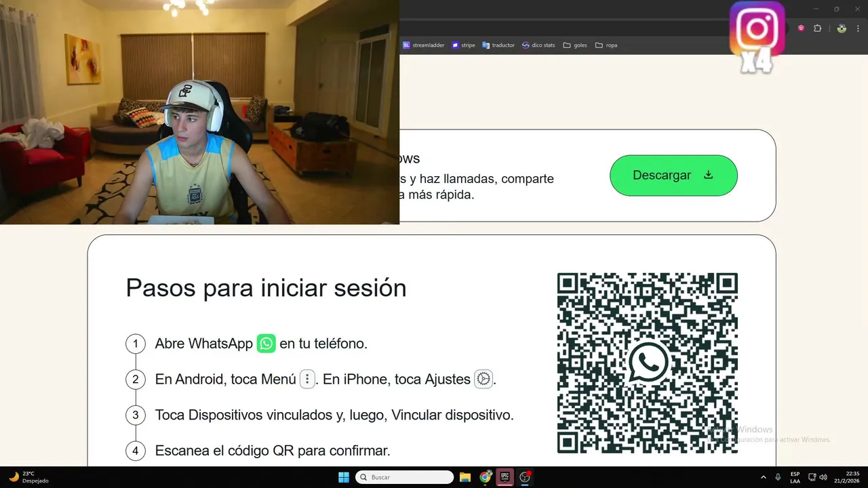
Task: Click the network tray icon
Action: point(813,477)
